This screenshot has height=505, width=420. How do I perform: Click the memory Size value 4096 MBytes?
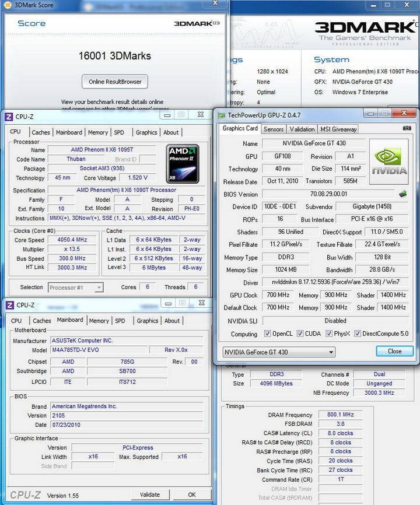(x=276, y=383)
